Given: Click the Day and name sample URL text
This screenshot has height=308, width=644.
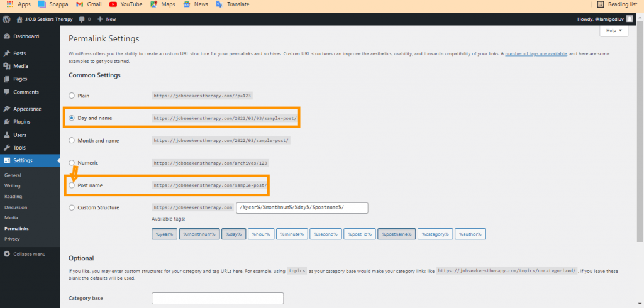Looking at the screenshot, I should coord(225,118).
